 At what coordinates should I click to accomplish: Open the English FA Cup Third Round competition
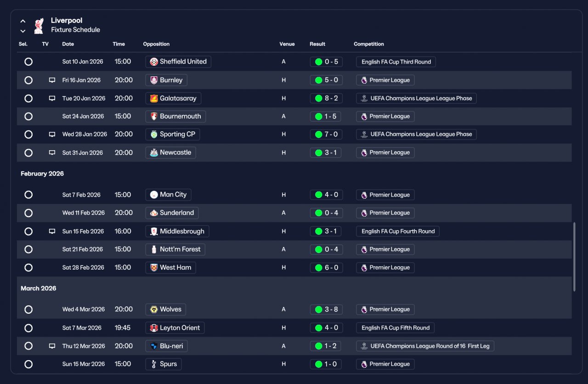[396, 62]
